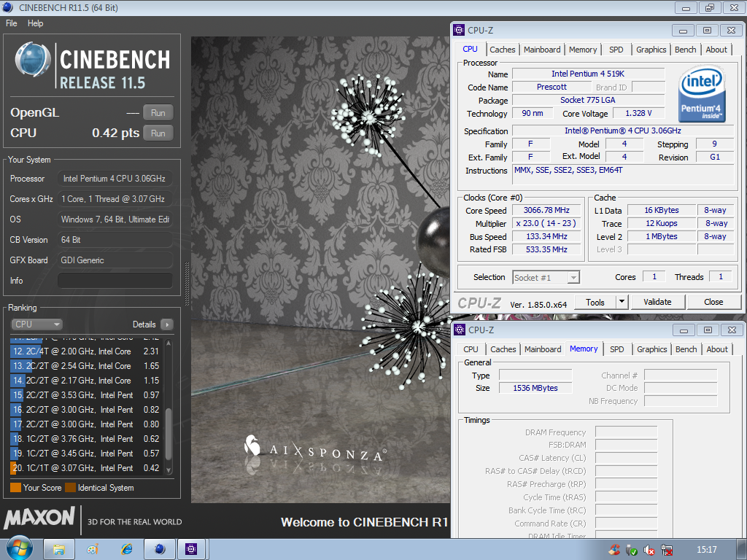This screenshot has width=747, height=560.
Task: Click the Cinebench logo sphere
Action: (32, 60)
